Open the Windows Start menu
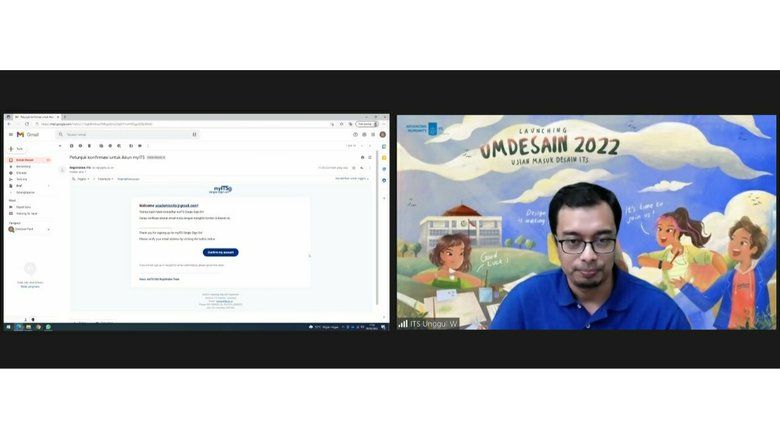780x439 pixels. 8,327
